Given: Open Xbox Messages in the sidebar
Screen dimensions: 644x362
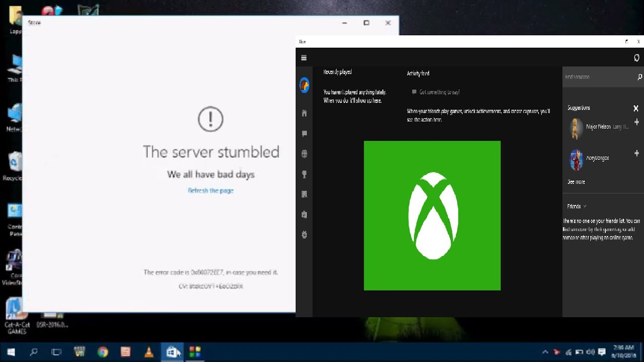Looking at the screenshot, I should (304, 134).
